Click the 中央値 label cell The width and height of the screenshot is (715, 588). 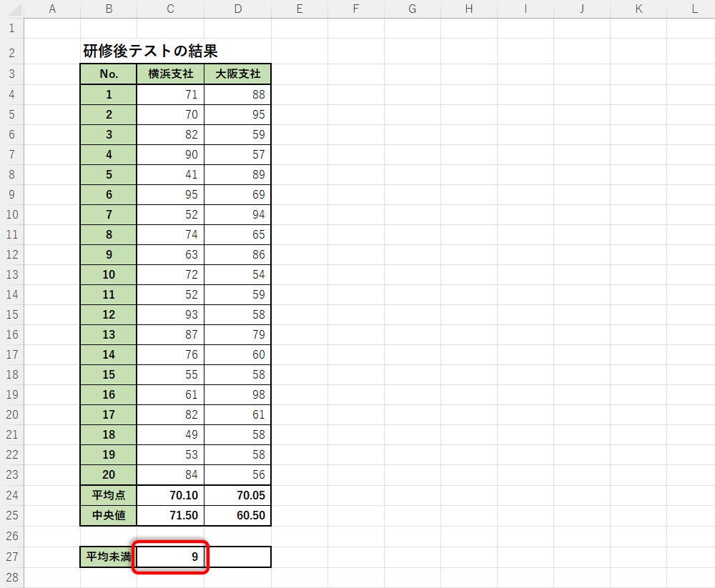pos(108,516)
